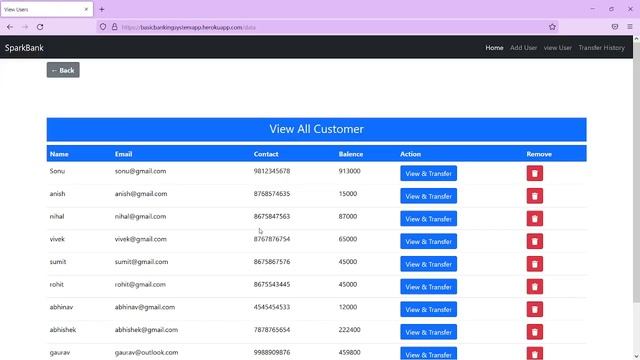Open Pocket save icon in toolbar
Screen dimensions: 640x360
pos(615,27)
